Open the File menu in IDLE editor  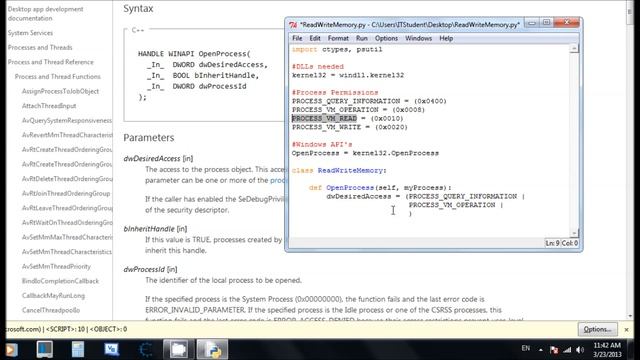coord(297,38)
